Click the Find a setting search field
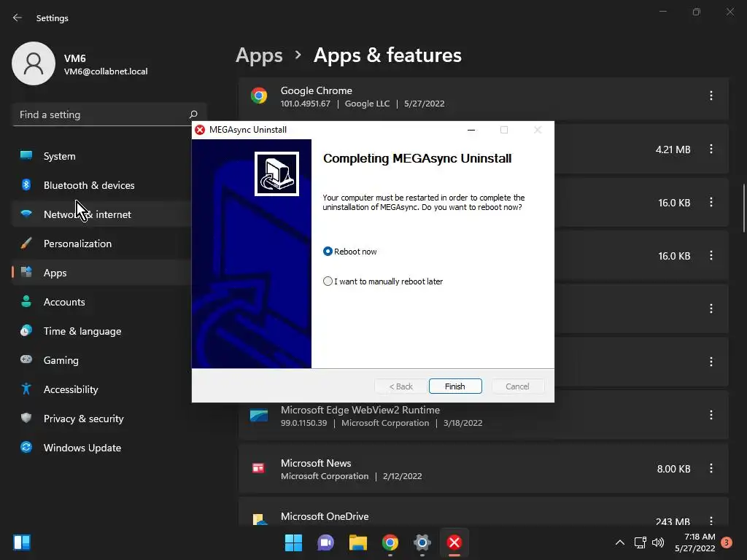This screenshot has width=747, height=560. pyautogui.click(x=109, y=114)
